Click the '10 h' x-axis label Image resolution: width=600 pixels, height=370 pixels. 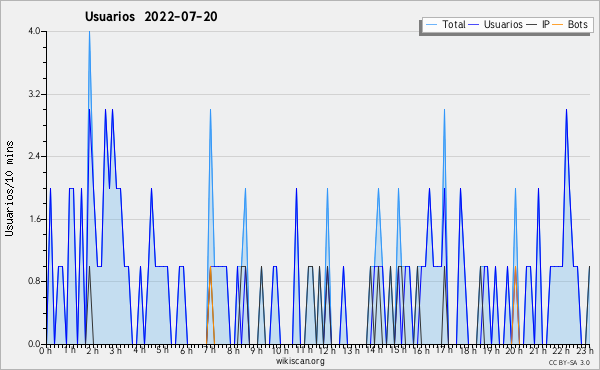click(280, 350)
